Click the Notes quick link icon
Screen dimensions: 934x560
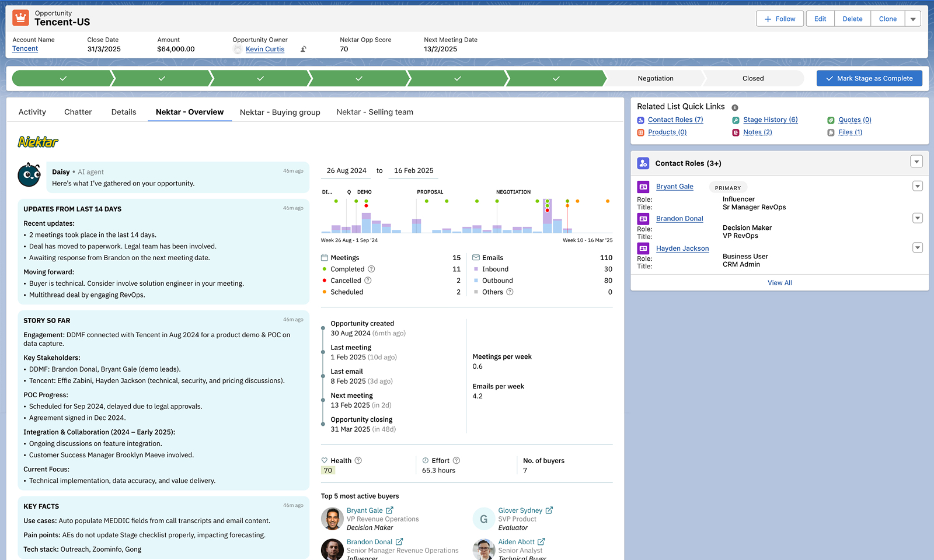pyautogui.click(x=736, y=132)
